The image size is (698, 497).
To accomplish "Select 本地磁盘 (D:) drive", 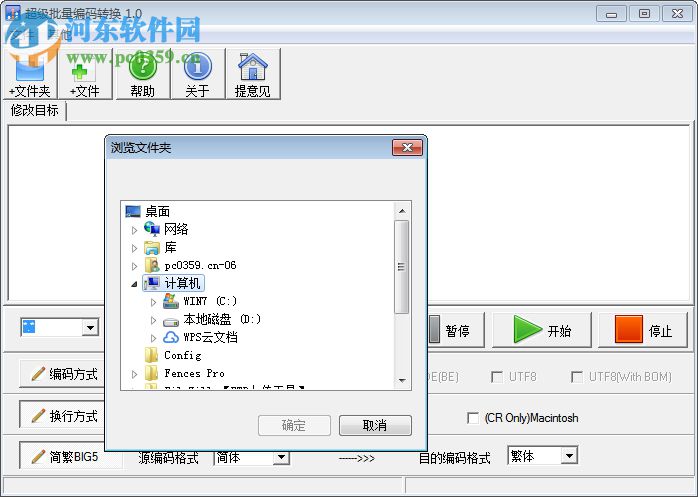I will [222, 319].
